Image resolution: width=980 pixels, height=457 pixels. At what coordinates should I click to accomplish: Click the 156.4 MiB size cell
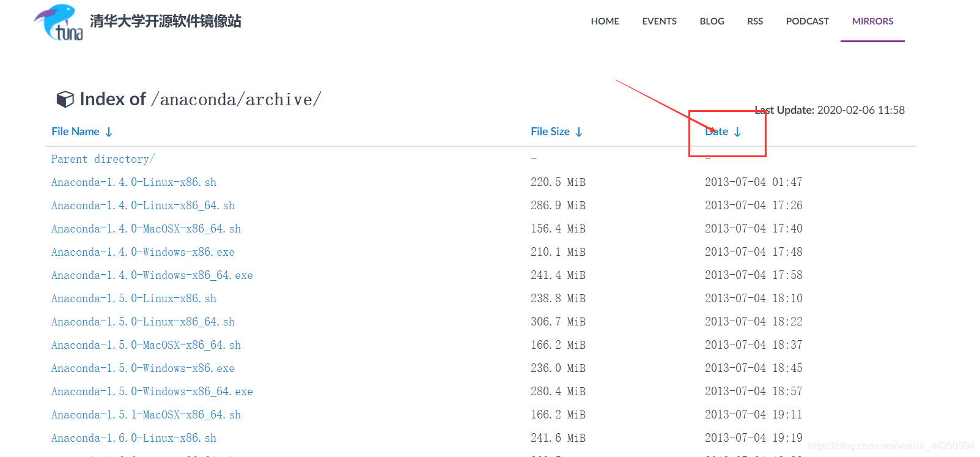(x=558, y=229)
